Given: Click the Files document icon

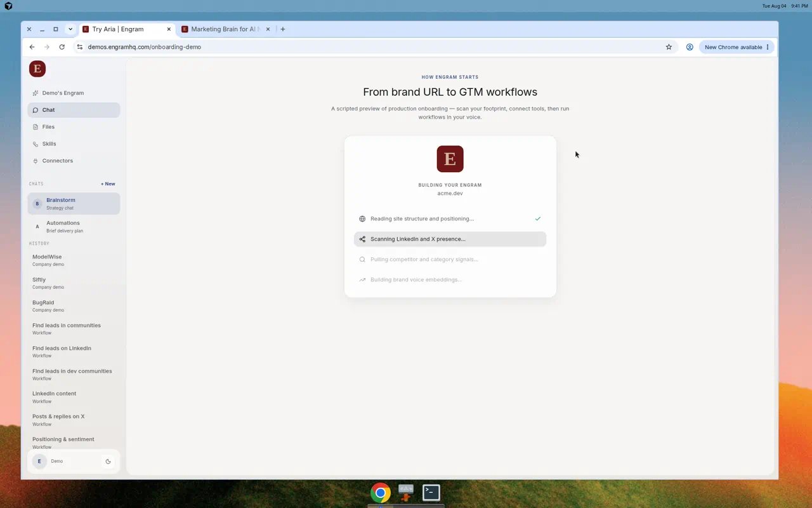Looking at the screenshot, I should point(36,127).
